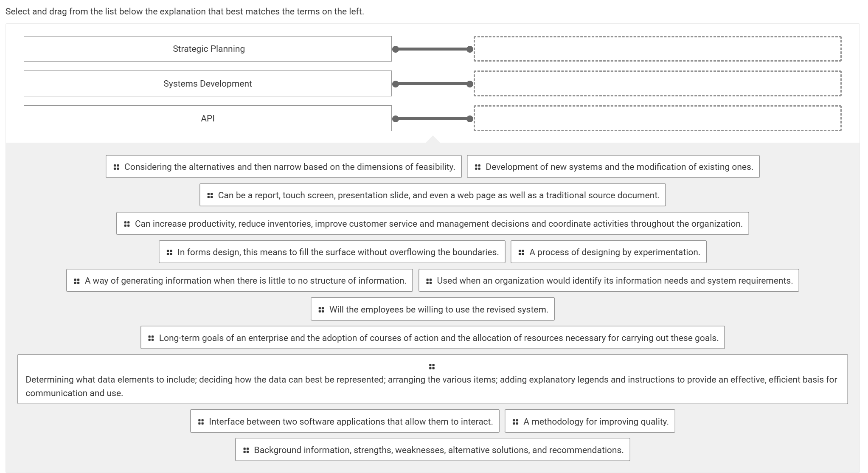The image size is (868, 473).
Task: Click the drag handle on the forms design answer
Action: pos(169,252)
